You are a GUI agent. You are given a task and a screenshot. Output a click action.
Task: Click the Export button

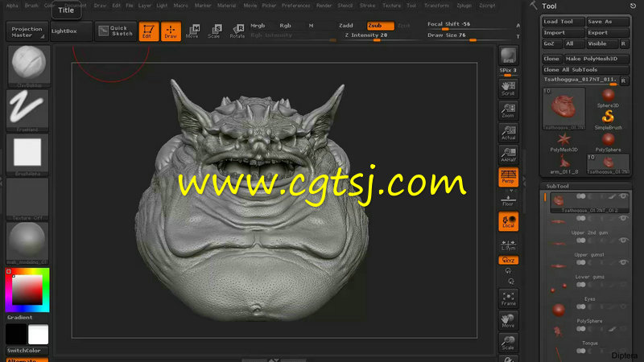(x=608, y=32)
